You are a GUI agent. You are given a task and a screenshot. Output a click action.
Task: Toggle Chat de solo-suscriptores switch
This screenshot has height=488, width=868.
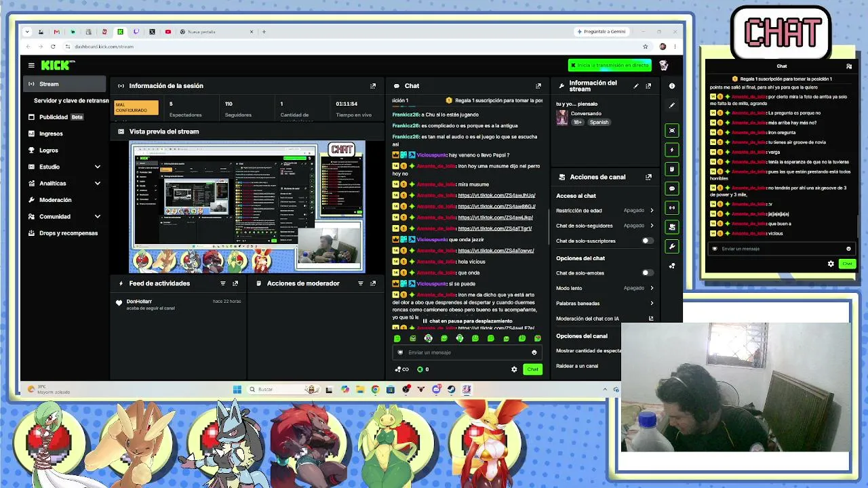pyautogui.click(x=648, y=241)
